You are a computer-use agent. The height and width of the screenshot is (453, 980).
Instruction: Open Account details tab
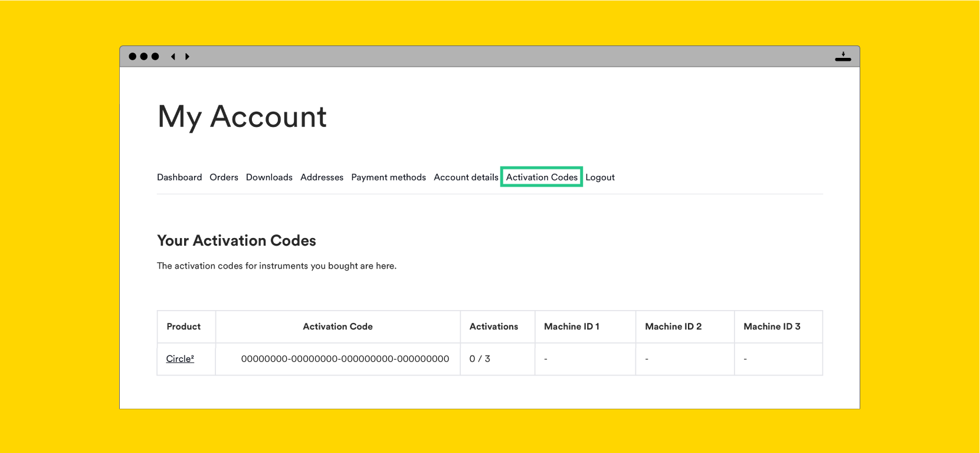coord(466,177)
